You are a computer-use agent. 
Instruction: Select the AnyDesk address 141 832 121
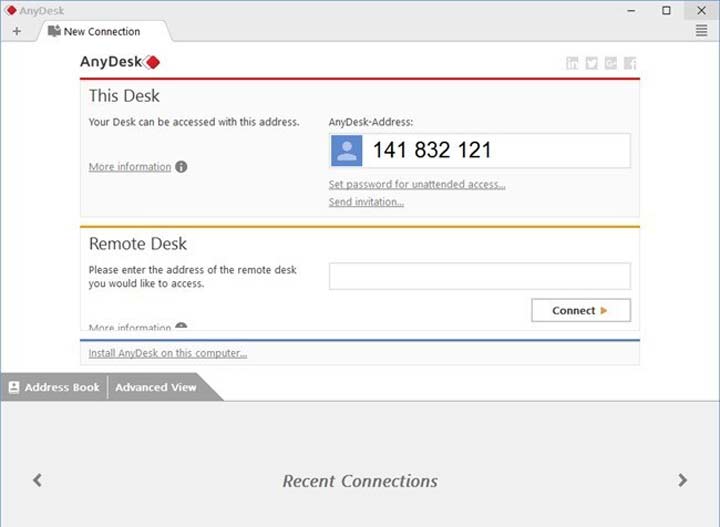(x=432, y=150)
